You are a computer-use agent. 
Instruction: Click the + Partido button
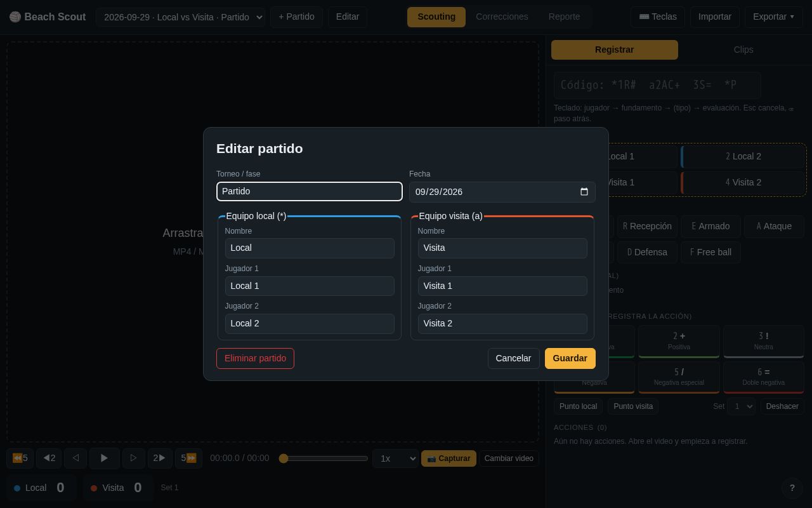pyautogui.click(x=296, y=17)
